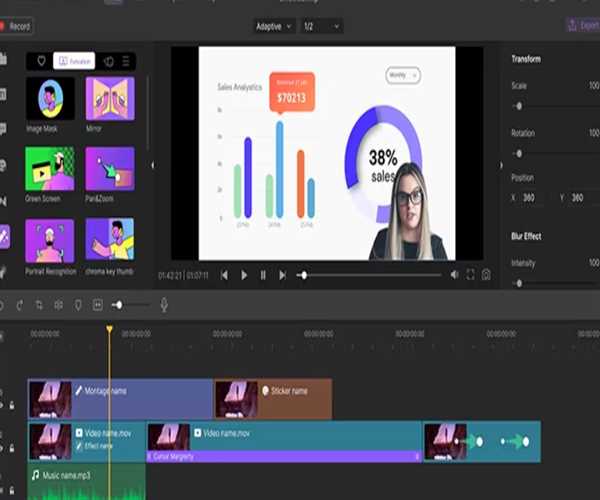Skip to the previous frame
This screenshot has height=500, width=600.
click(x=224, y=275)
